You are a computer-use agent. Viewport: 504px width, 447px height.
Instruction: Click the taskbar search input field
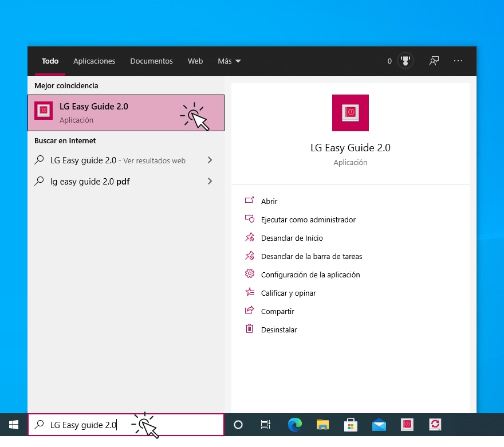(x=126, y=425)
